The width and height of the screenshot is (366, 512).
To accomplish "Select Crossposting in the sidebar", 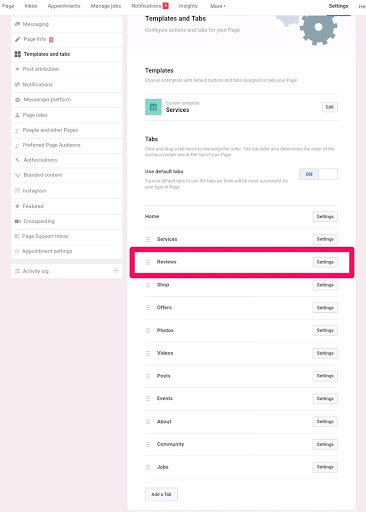I will click(x=67, y=221).
